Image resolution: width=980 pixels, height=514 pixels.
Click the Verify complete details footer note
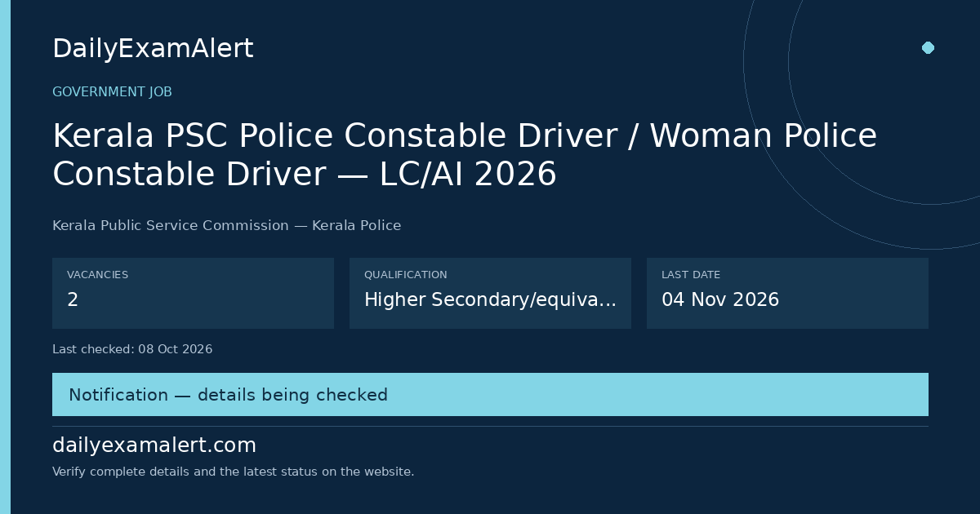[x=233, y=472]
